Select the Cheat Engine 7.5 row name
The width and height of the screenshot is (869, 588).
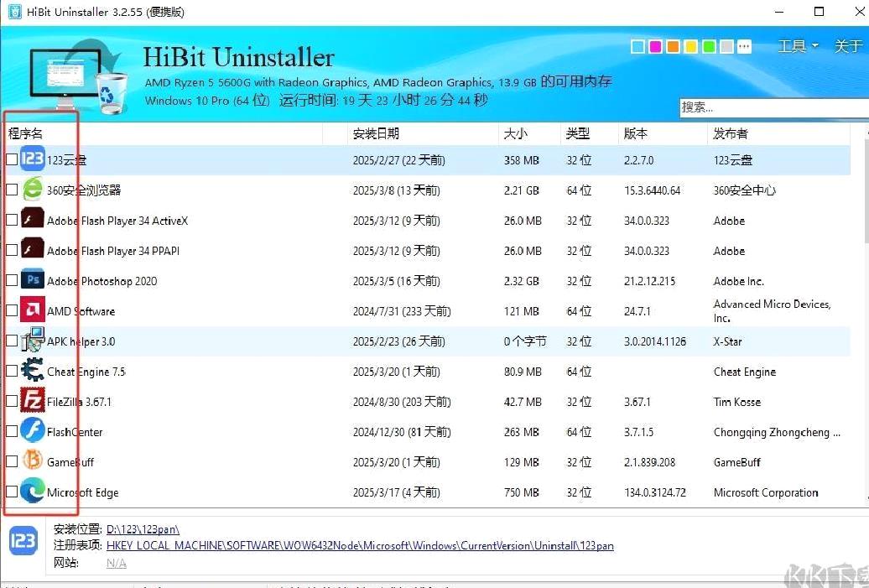[86, 372]
